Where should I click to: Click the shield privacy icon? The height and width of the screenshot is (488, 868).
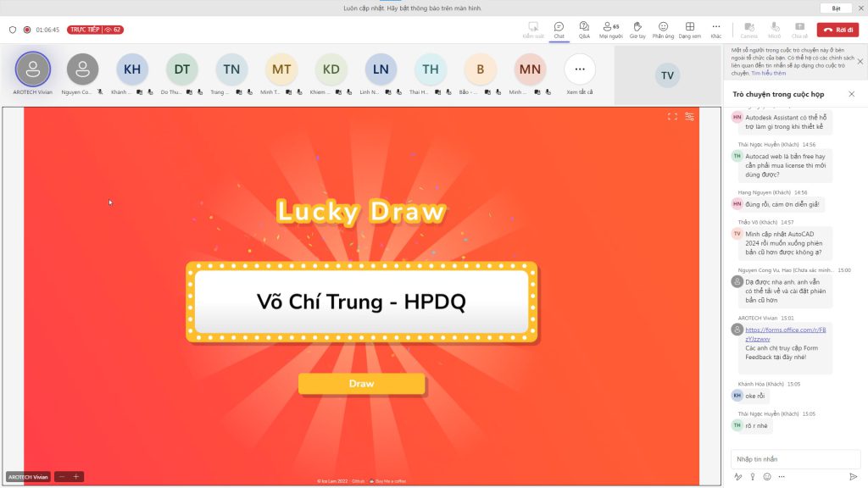click(x=12, y=30)
